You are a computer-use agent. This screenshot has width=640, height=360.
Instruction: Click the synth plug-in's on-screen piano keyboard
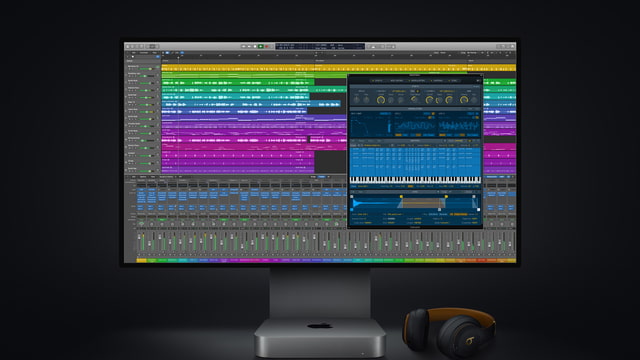415,180
